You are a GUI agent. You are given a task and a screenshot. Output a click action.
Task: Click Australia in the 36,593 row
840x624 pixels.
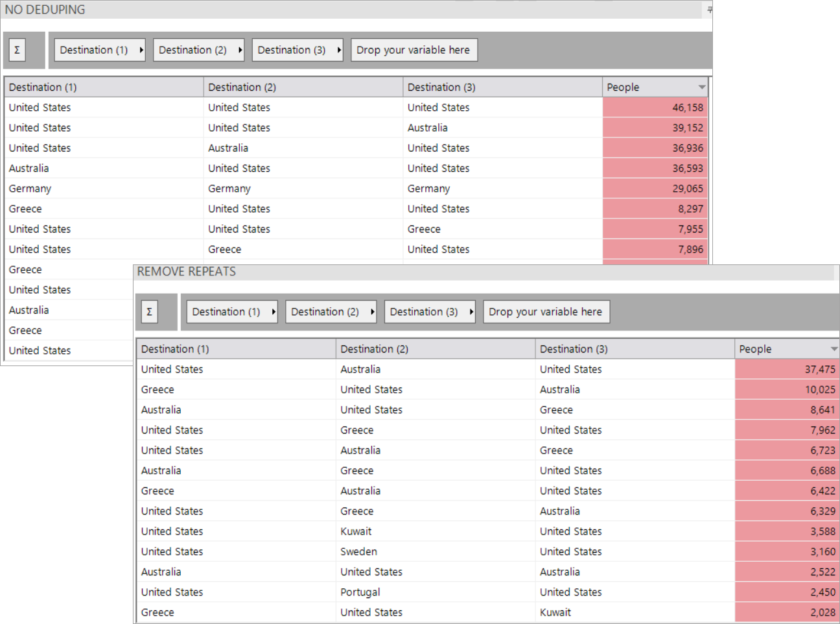(x=29, y=168)
